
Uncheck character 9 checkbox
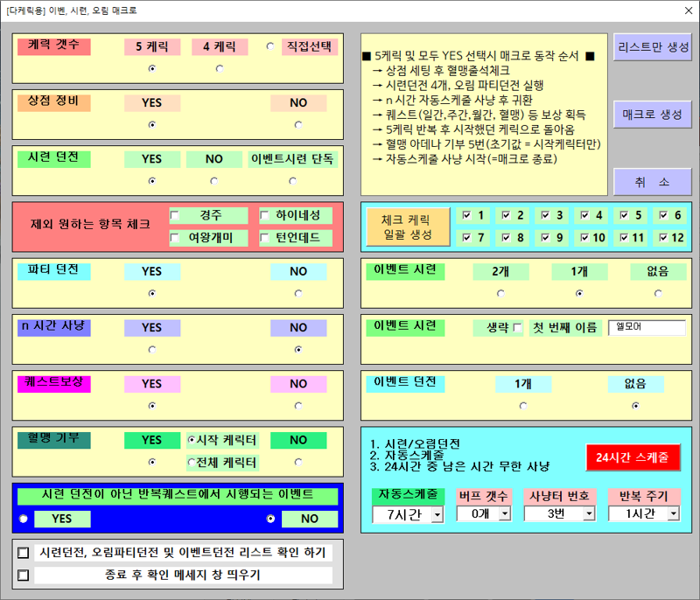click(x=545, y=238)
